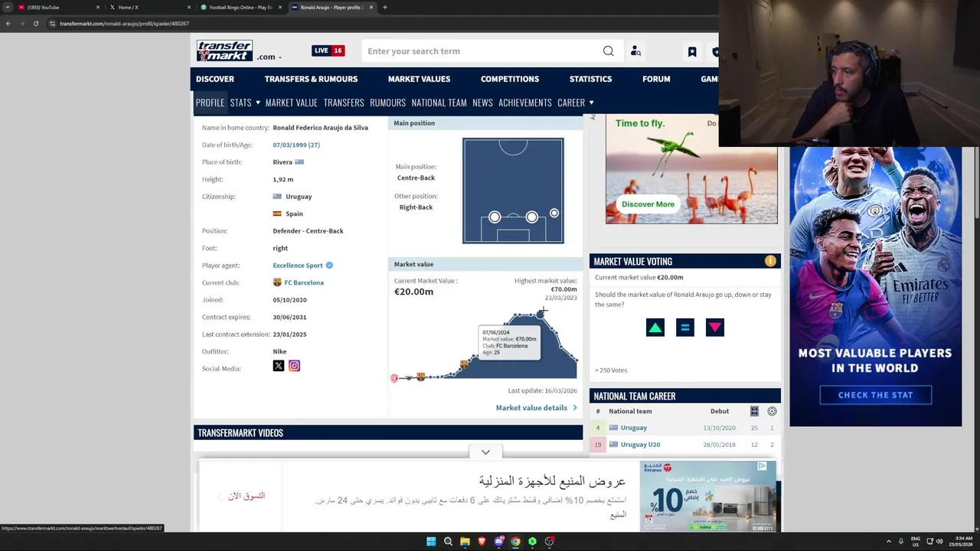Expand the .com domain dropdown
The height and width of the screenshot is (551, 980).
[x=269, y=57]
